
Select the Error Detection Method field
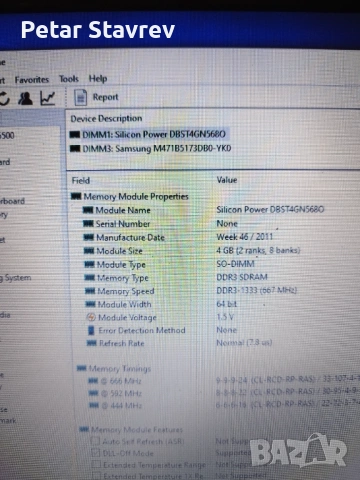click(142, 330)
